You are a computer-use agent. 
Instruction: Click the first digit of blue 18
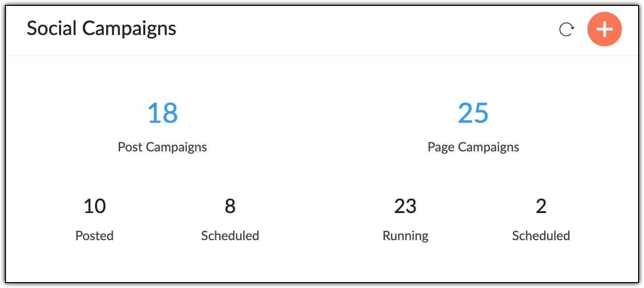pos(154,113)
